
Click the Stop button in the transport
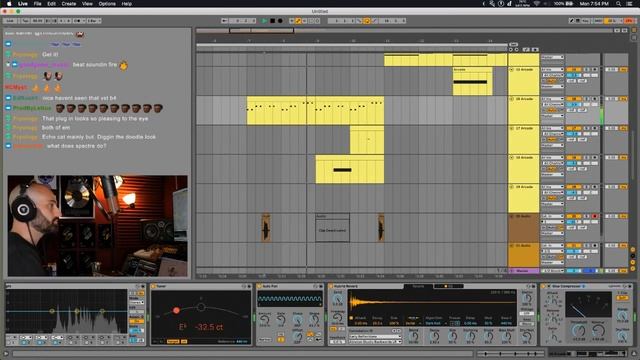(272, 20)
